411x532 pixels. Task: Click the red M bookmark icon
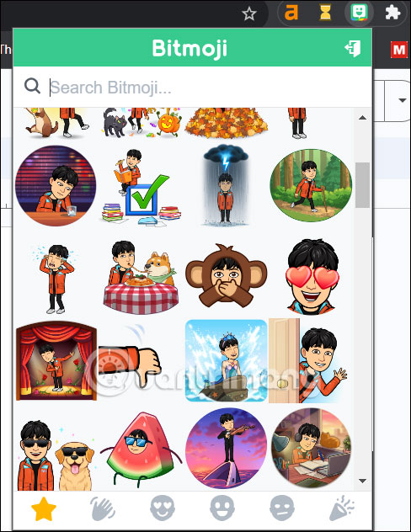click(x=398, y=51)
